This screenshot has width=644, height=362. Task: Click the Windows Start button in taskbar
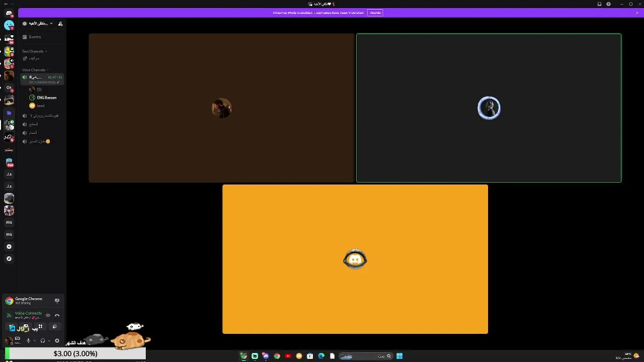(x=399, y=356)
